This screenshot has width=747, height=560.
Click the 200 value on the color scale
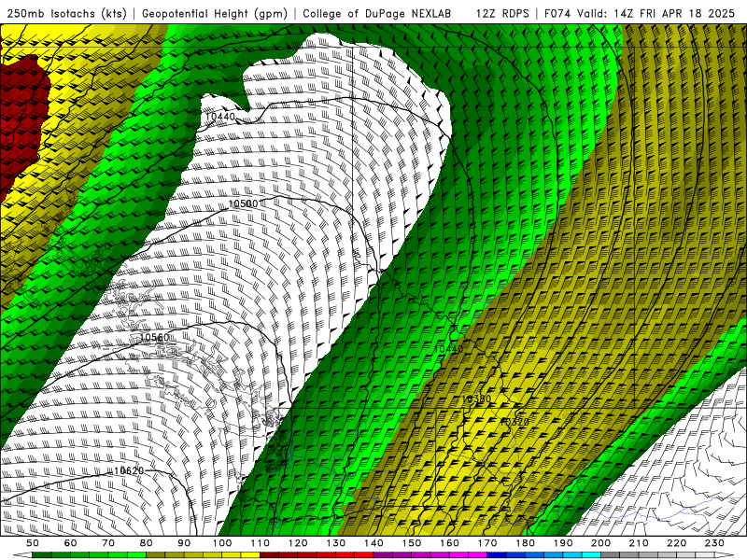[x=601, y=543]
